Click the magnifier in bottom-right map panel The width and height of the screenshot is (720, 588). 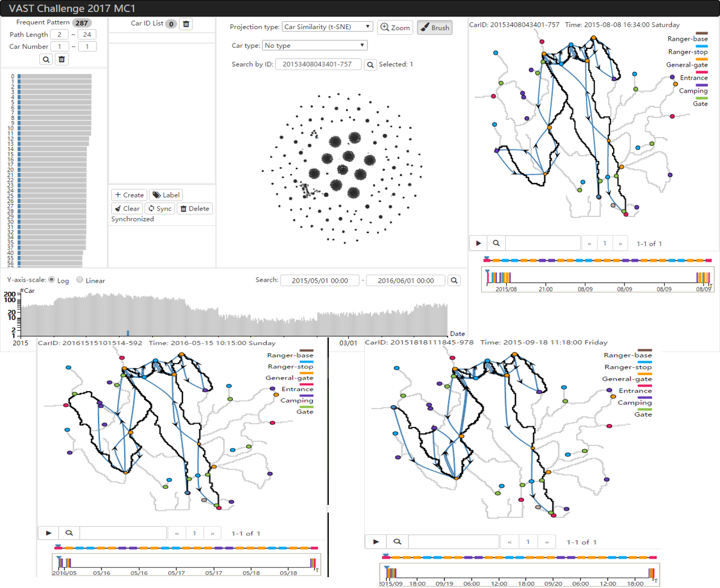pos(397,541)
